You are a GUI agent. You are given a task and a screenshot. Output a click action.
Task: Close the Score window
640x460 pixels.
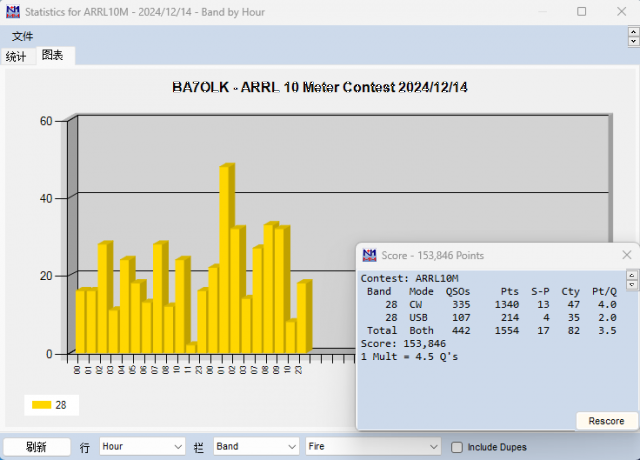[x=627, y=255]
